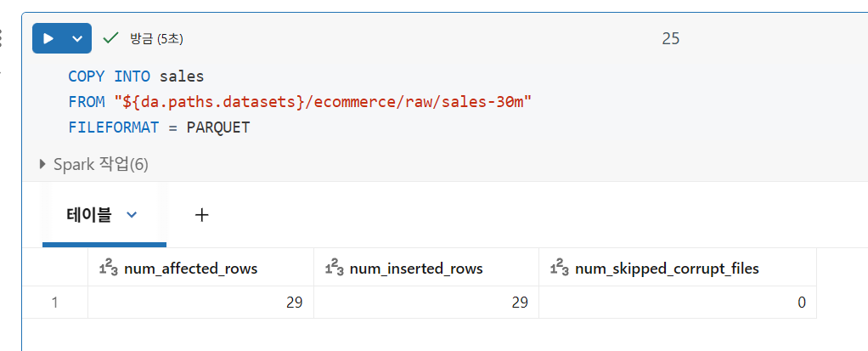Select row number 1 in table
The width and height of the screenshot is (868, 351).
point(55,303)
